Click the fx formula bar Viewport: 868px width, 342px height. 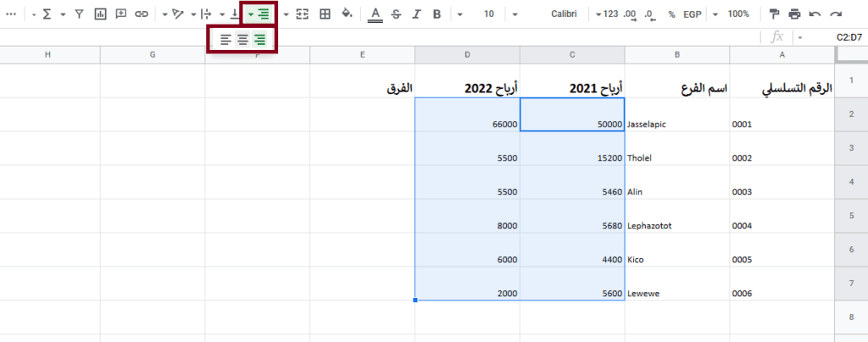[x=778, y=37]
